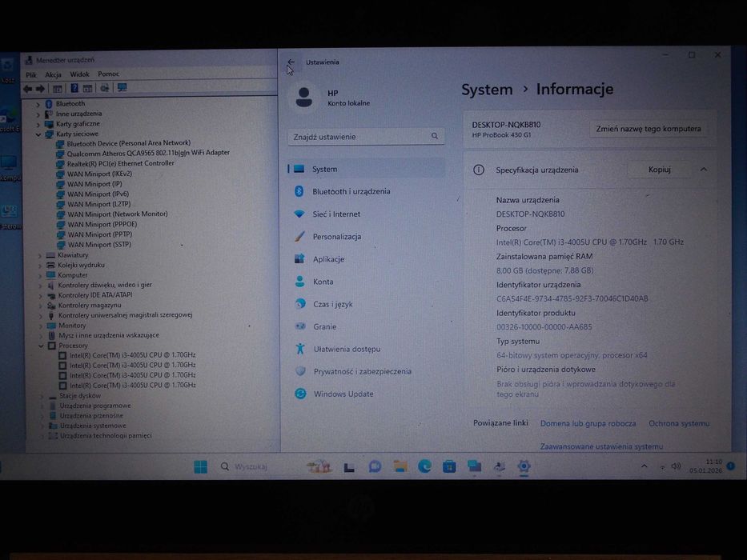This screenshot has height=560, width=747.
Task: Expand the Karty graficzne node
Action: coord(38,124)
